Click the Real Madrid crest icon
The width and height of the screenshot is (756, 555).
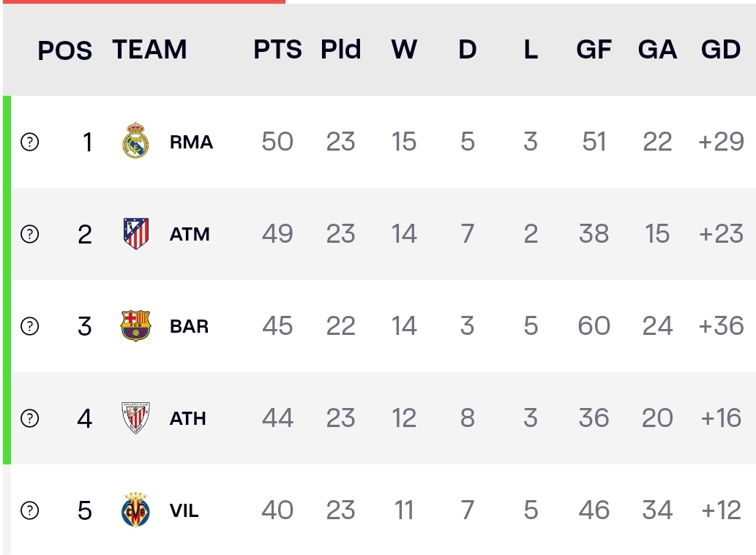(135, 140)
